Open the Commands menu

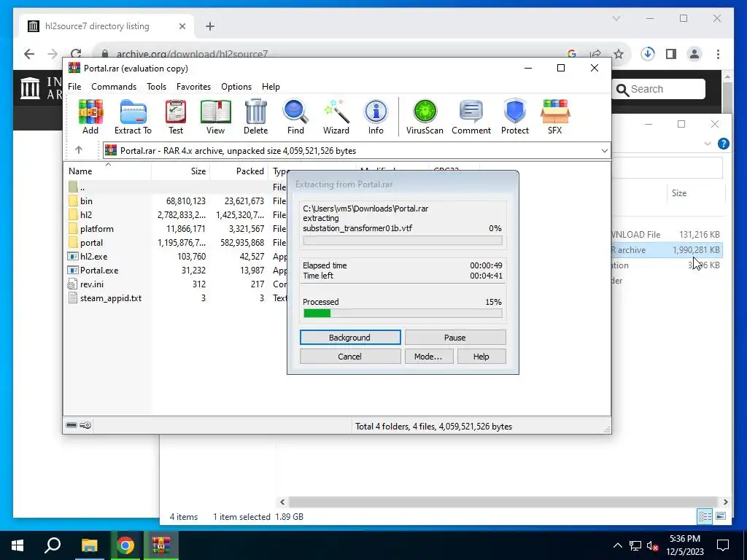(114, 87)
